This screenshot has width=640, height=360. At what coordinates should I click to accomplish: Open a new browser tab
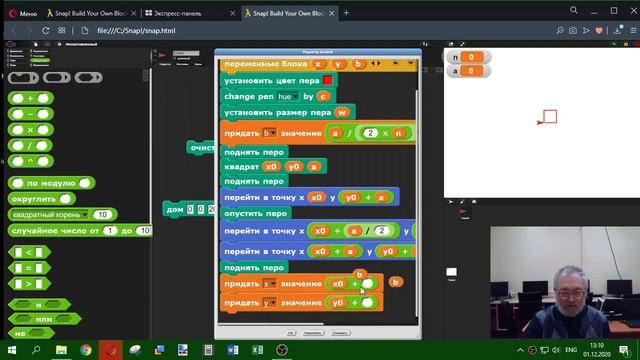pyautogui.click(x=346, y=13)
